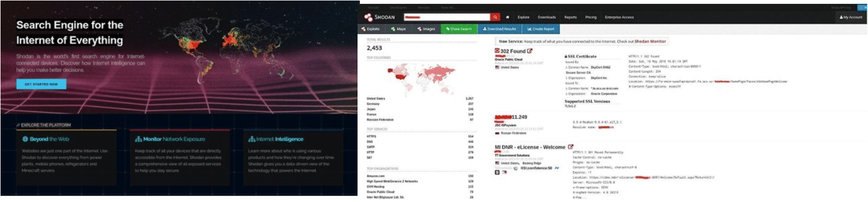Open the Shodan Monitor link in notice
The height and width of the screenshot is (202, 868).
(650, 41)
